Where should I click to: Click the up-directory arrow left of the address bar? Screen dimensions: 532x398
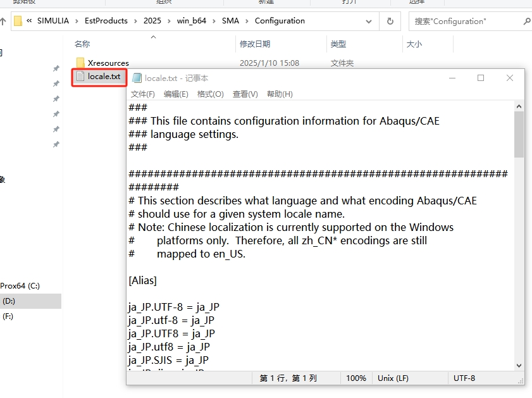tap(3, 21)
